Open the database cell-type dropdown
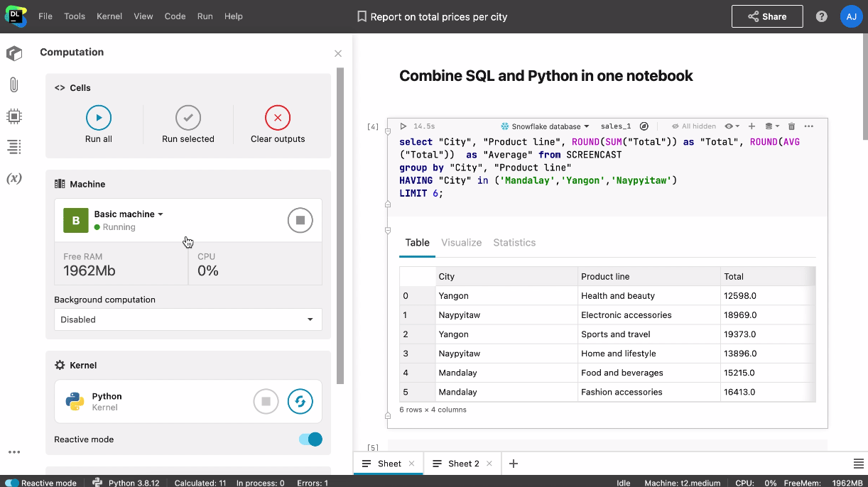This screenshot has width=868, height=487. (x=772, y=126)
